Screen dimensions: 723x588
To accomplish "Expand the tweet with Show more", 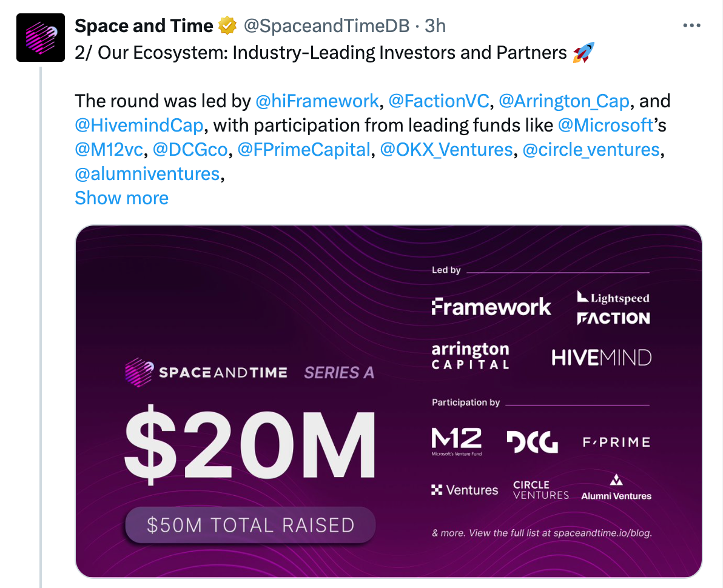I will pyautogui.click(x=121, y=198).
